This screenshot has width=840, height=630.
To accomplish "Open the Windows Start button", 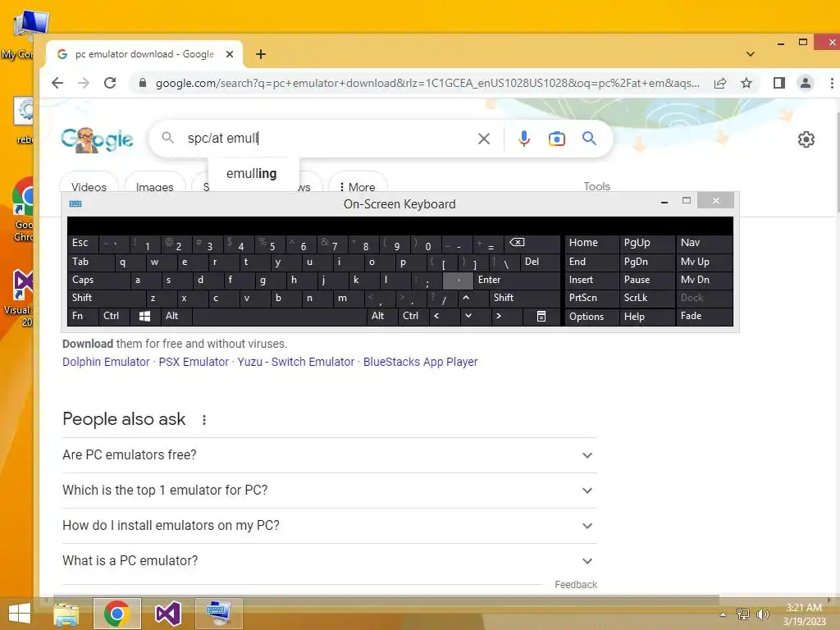I will click(x=20, y=614).
